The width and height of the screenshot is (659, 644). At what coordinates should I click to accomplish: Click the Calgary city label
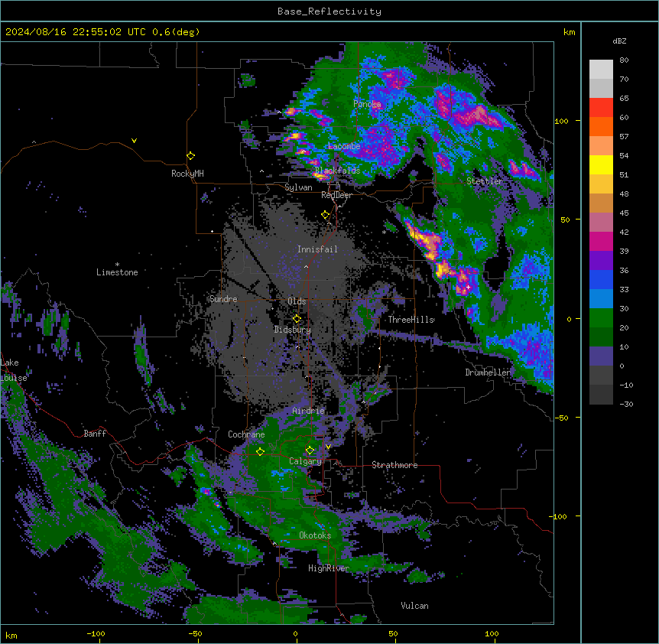coord(305,461)
